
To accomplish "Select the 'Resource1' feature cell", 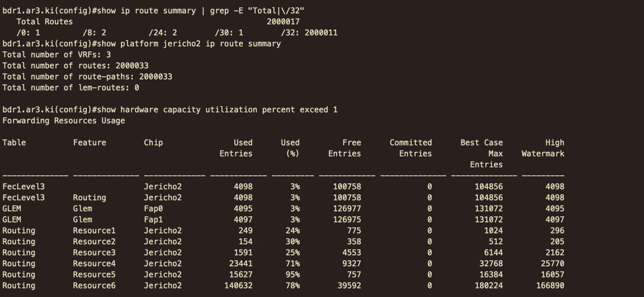I will coord(94,231).
